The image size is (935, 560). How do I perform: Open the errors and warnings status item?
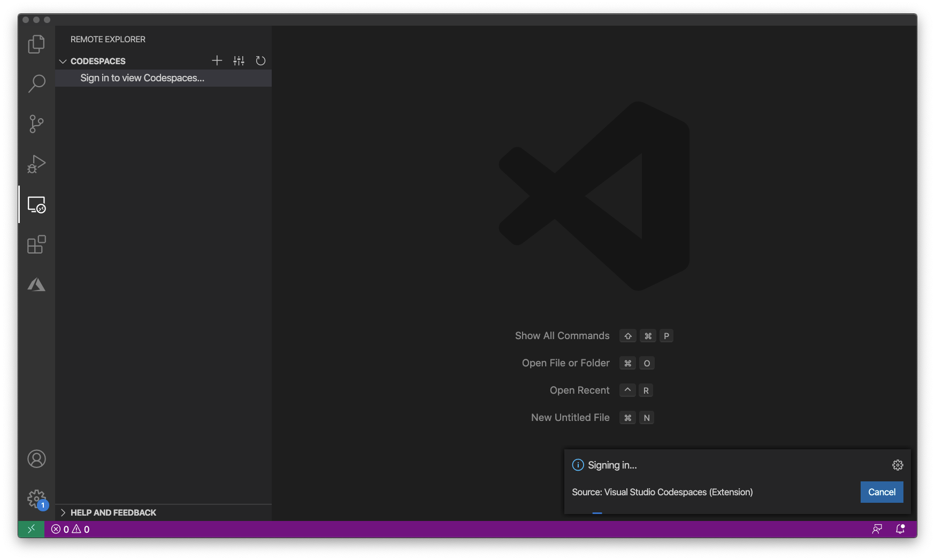click(70, 528)
